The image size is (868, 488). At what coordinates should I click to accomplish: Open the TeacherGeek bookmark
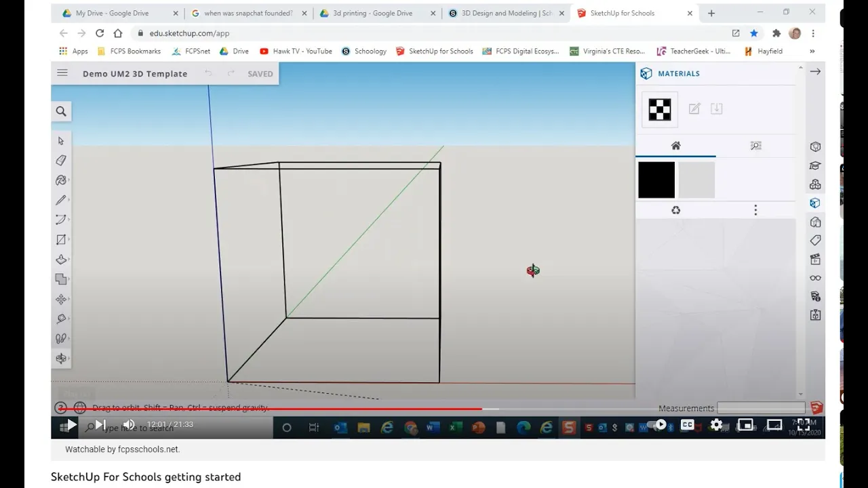coord(694,51)
